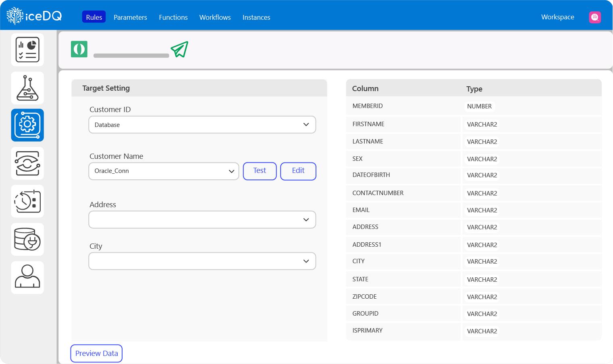
Task: Open the Address dropdown
Action: [202, 220]
